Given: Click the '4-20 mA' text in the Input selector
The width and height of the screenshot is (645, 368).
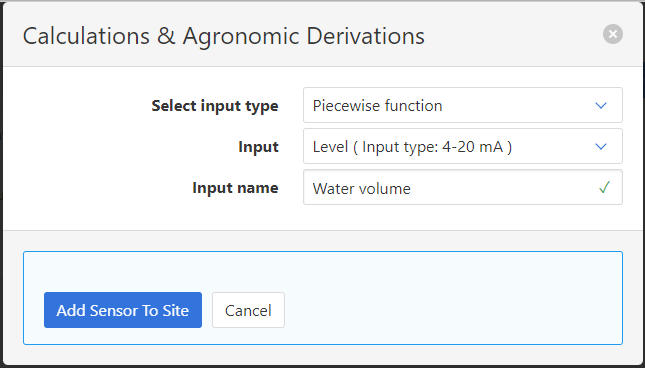Looking at the screenshot, I should pos(472,147).
